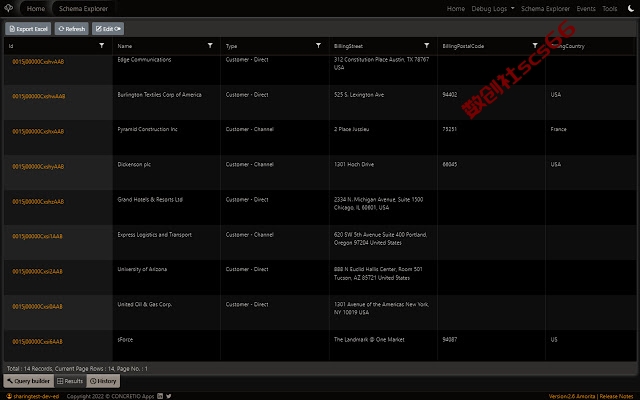Image resolution: width=640 pixels, height=400 pixels.
Task: Switch to the Schema Explorer tab at left
Action: [83, 9]
